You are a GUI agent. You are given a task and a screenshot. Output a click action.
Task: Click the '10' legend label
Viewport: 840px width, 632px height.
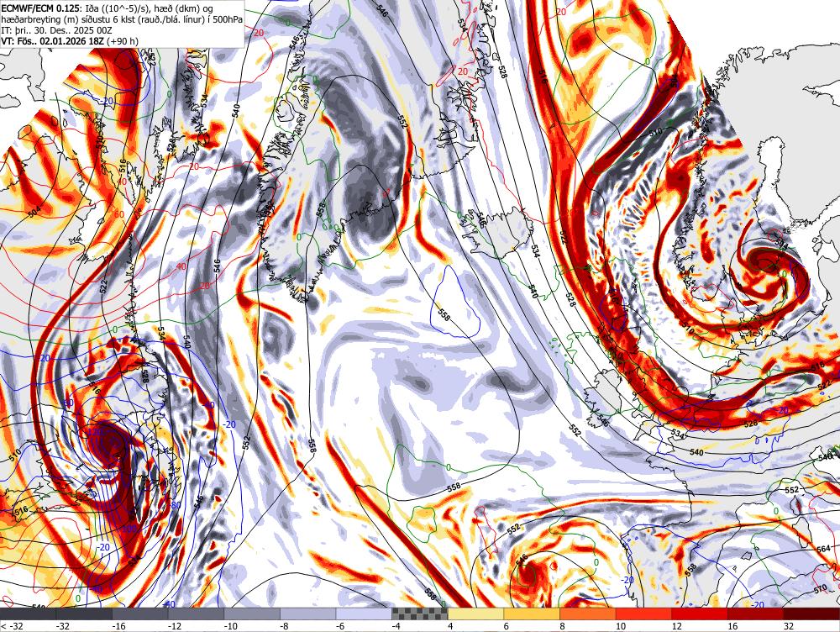[x=621, y=626]
